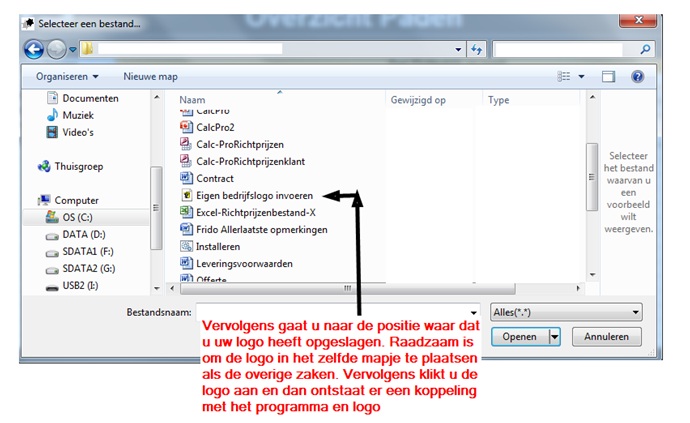The width and height of the screenshot is (690, 423).
Task: Click the Back navigation arrow button
Action: 33,49
